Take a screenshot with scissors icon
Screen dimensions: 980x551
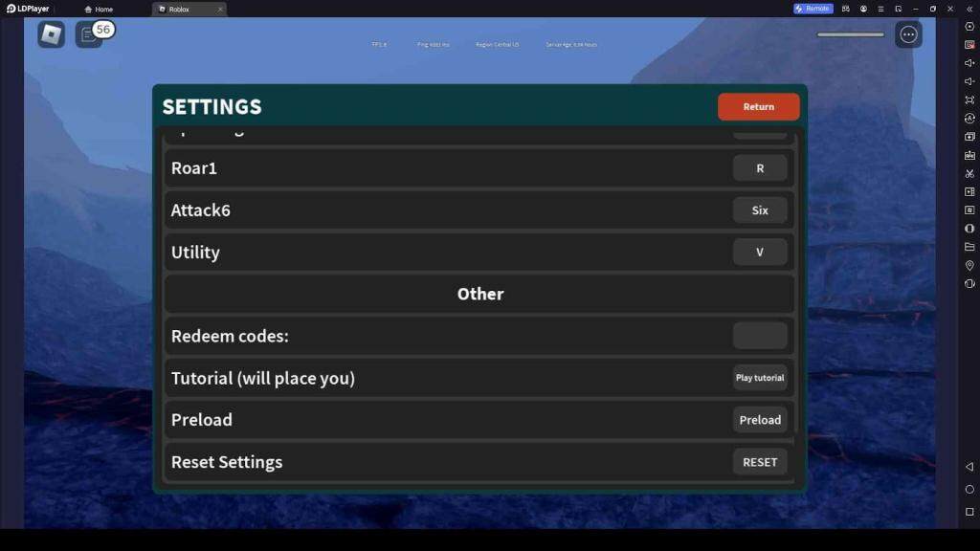(x=969, y=173)
